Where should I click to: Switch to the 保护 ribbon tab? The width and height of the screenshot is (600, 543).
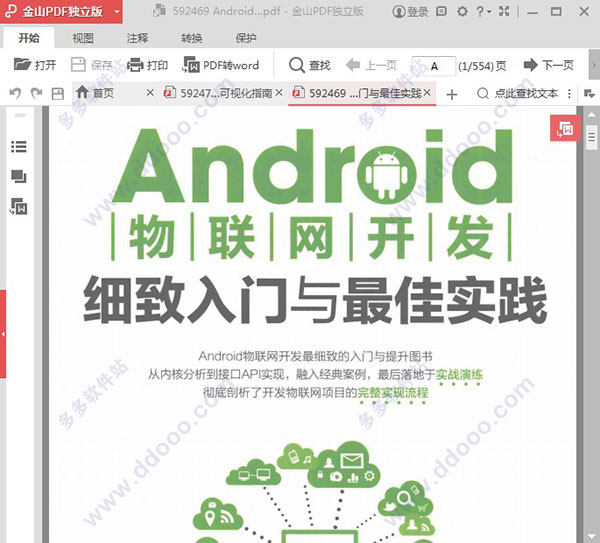pos(246,38)
